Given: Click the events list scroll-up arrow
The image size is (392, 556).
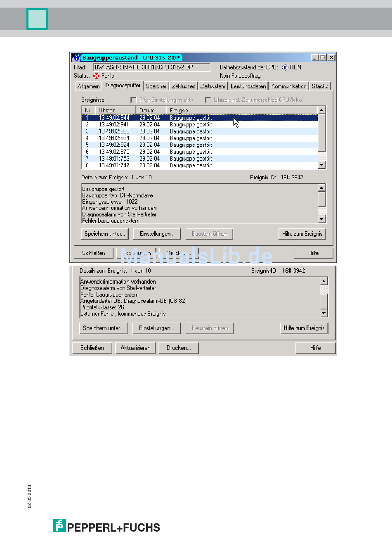Looking at the screenshot, I should (x=322, y=110).
